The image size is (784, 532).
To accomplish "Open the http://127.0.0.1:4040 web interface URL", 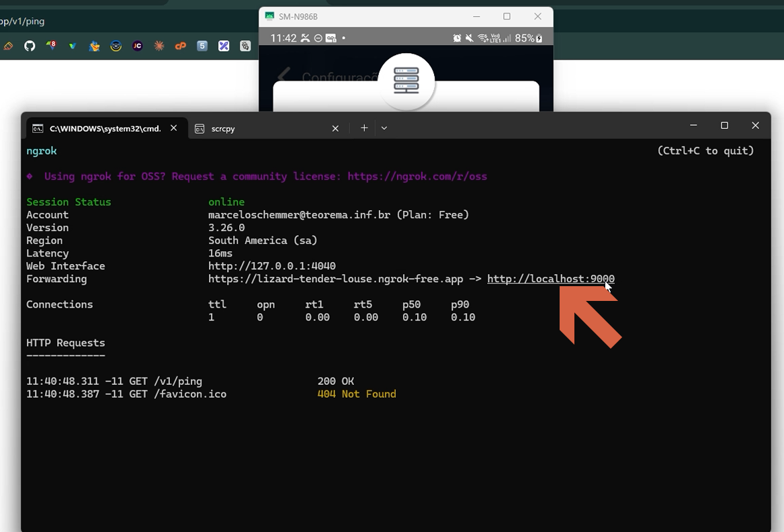I will click(272, 266).
